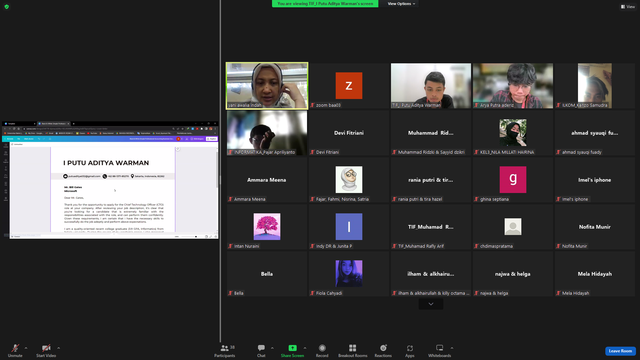Select yani awalia indah's video tile
The width and height of the screenshot is (640, 360).
[x=267, y=86]
